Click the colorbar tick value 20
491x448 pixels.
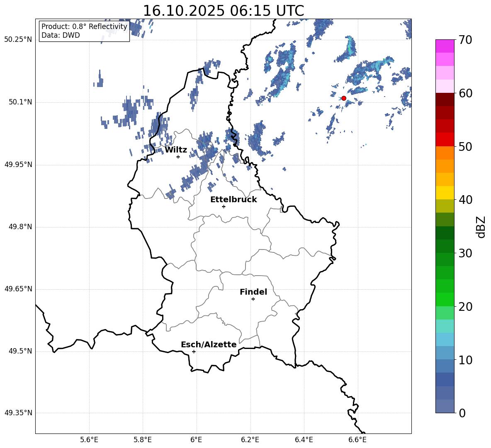click(465, 306)
